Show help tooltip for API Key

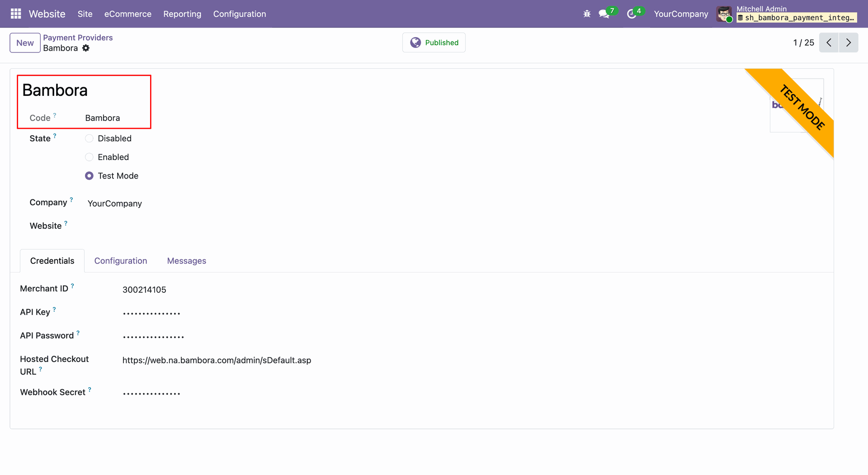[x=54, y=309]
